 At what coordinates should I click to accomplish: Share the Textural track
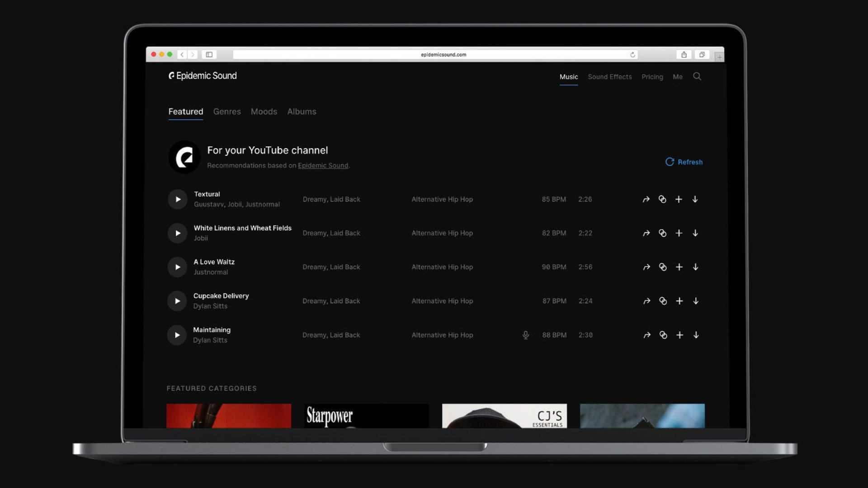(646, 199)
